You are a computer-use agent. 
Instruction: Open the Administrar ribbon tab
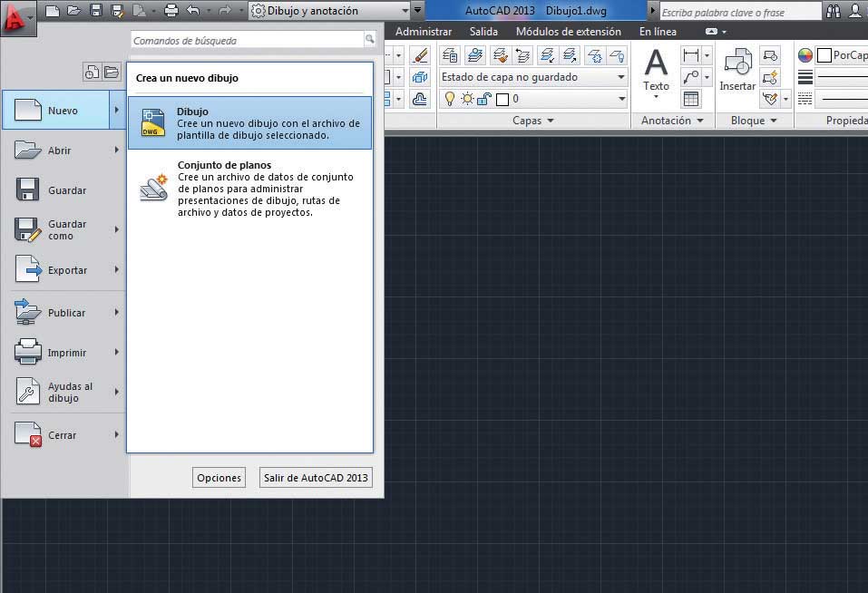click(424, 32)
